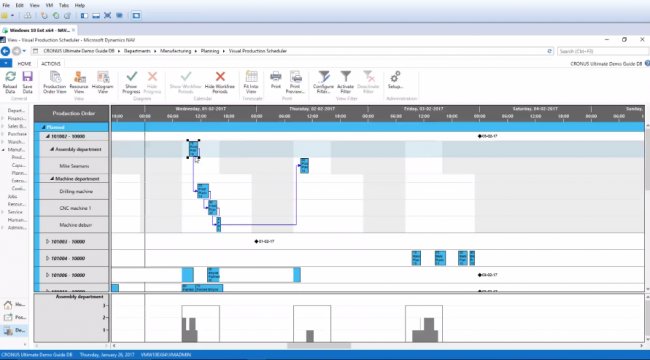Viewport: 650px width, 360px height.
Task: Open the File menu
Action: [6, 5]
